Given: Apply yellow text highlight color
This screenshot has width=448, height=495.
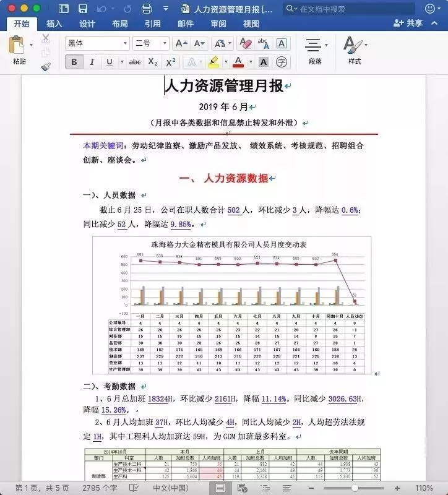Looking at the screenshot, I should (x=213, y=62).
